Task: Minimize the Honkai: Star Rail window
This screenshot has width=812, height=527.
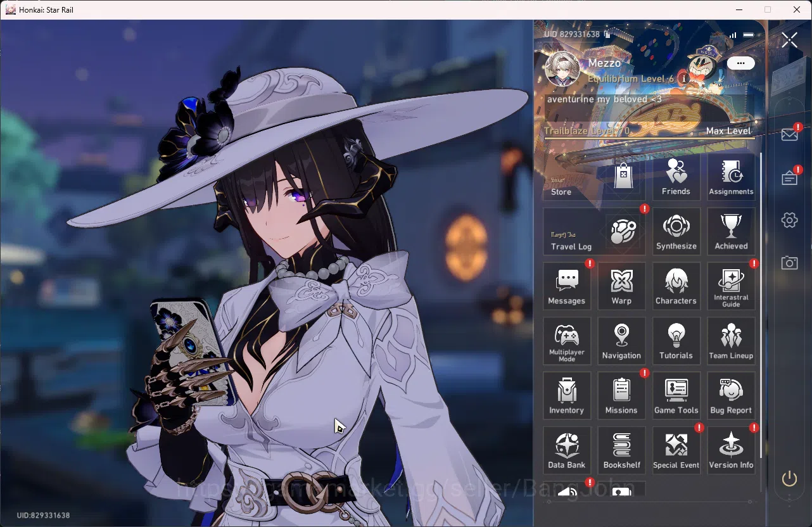Action: click(x=739, y=10)
